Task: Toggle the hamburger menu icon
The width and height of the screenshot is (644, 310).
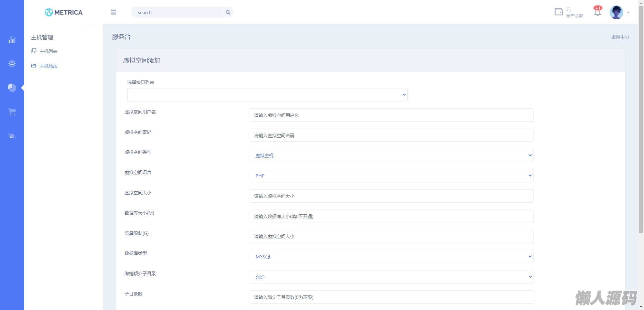Action: pos(114,12)
